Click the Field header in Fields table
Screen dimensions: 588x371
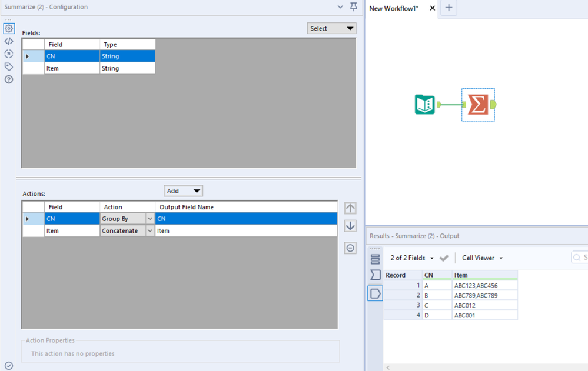tap(72, 45)
